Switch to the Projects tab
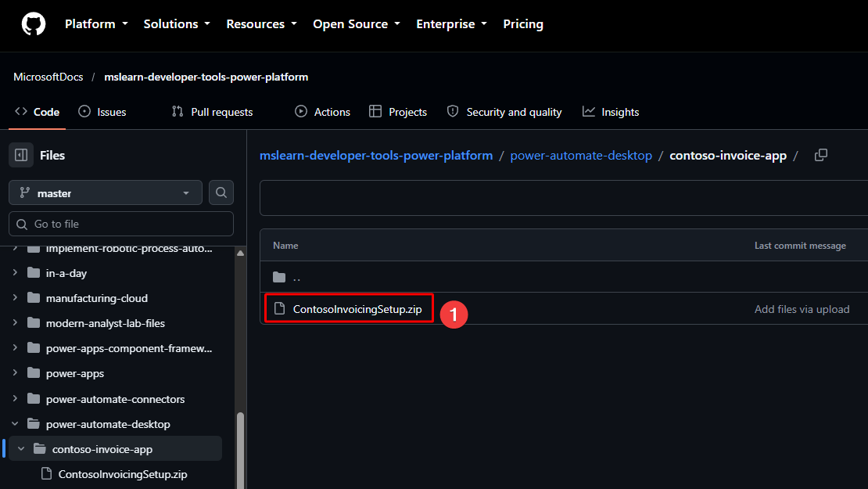The height and width of the screenshot is (489, 868). [x=398, y=112]
